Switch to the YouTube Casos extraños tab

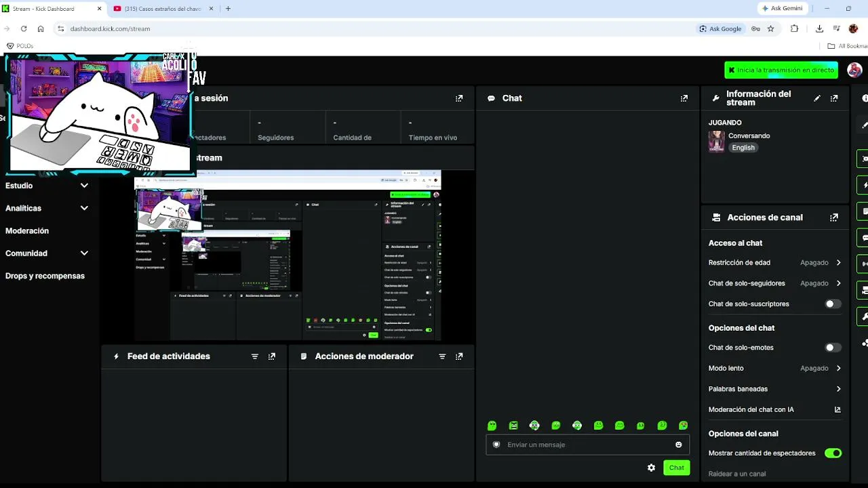click(163, 9)
